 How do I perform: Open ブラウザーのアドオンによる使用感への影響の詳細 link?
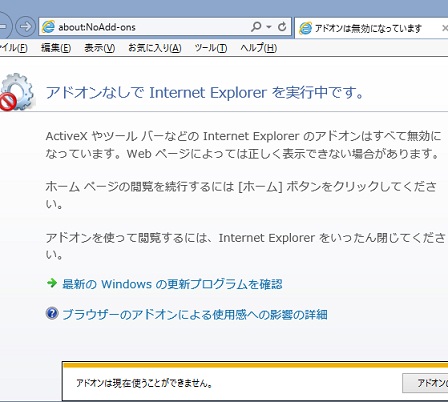(x=195, y=314)
